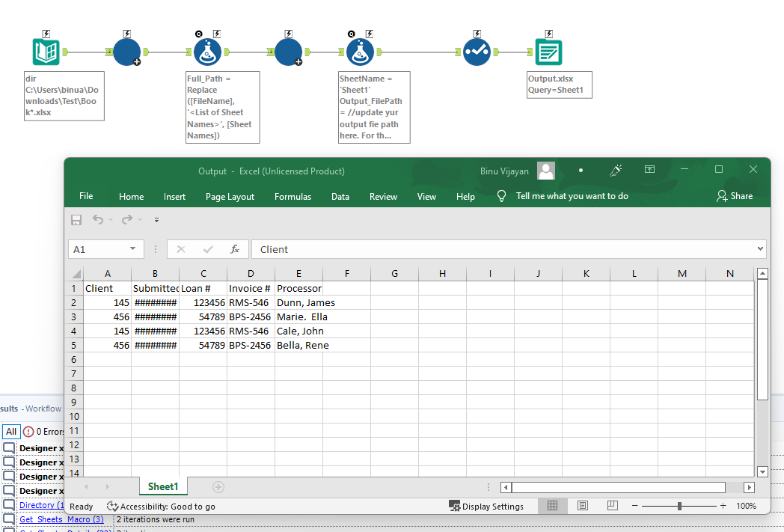Screen dimensions: 784x532
Task: Select the Directory input tool in the workflow
Action: (x=46, y=51)
